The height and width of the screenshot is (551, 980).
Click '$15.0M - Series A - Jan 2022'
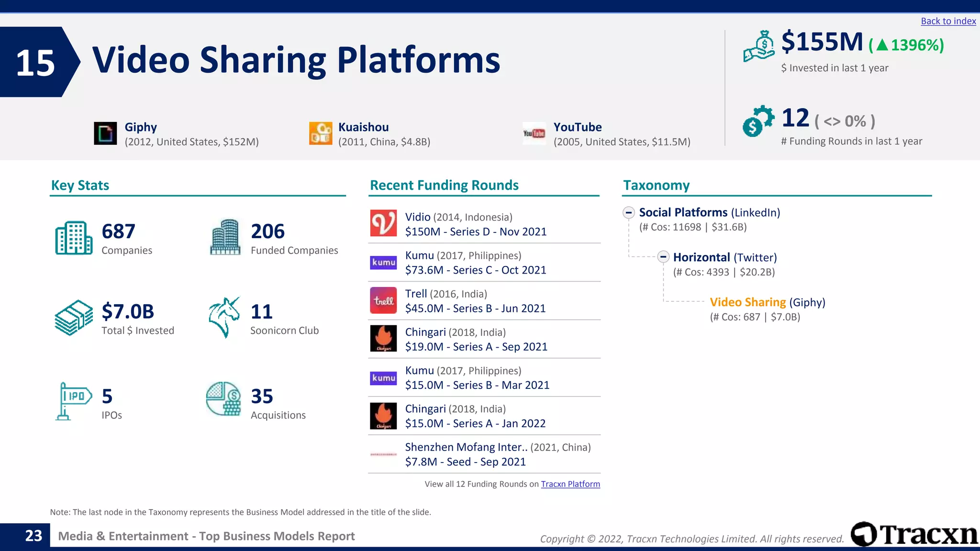click(476, 423)
